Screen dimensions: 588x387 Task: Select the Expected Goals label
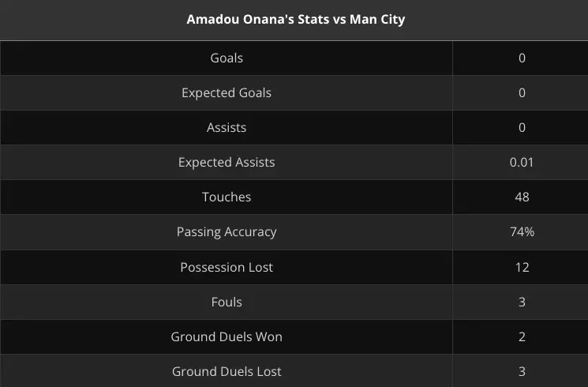point(227,92)
